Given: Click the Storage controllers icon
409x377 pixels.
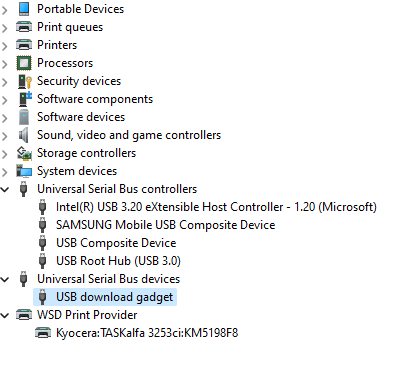Looking at the screenshot, I should pyautogui.click(x=24, y=153).
